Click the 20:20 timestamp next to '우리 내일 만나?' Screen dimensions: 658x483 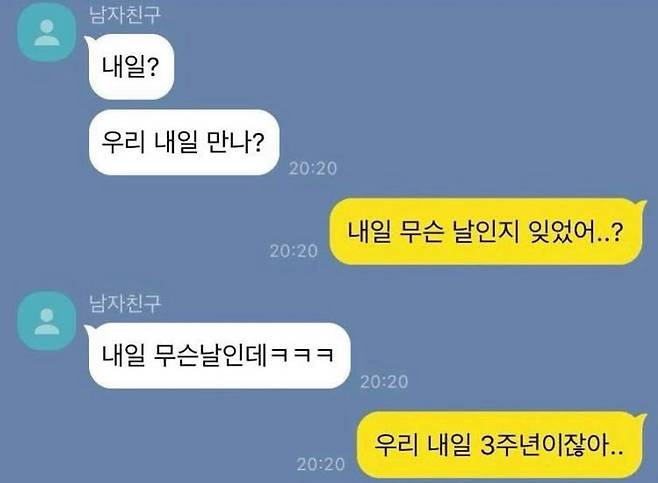coord(313,169)
